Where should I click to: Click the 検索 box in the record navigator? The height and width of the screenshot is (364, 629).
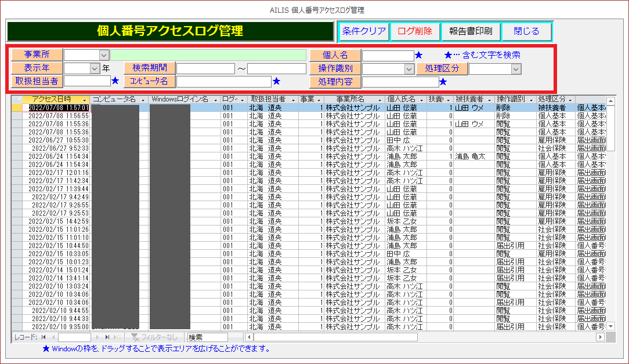point(207,337)
